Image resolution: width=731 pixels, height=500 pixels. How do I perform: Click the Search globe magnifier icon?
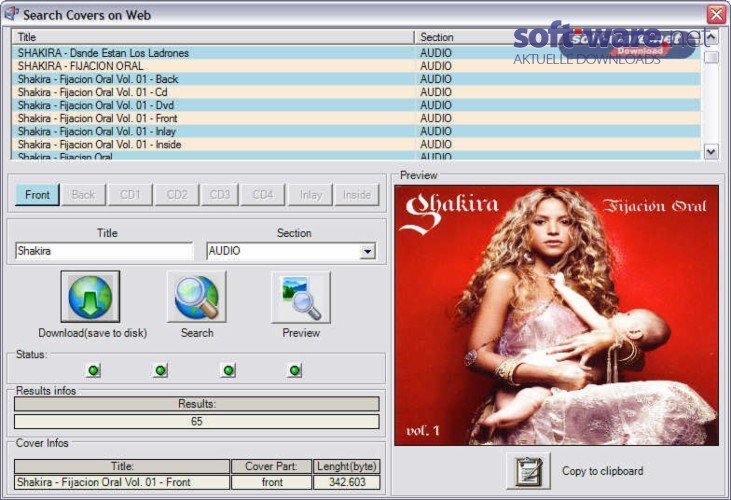point(196,296)
